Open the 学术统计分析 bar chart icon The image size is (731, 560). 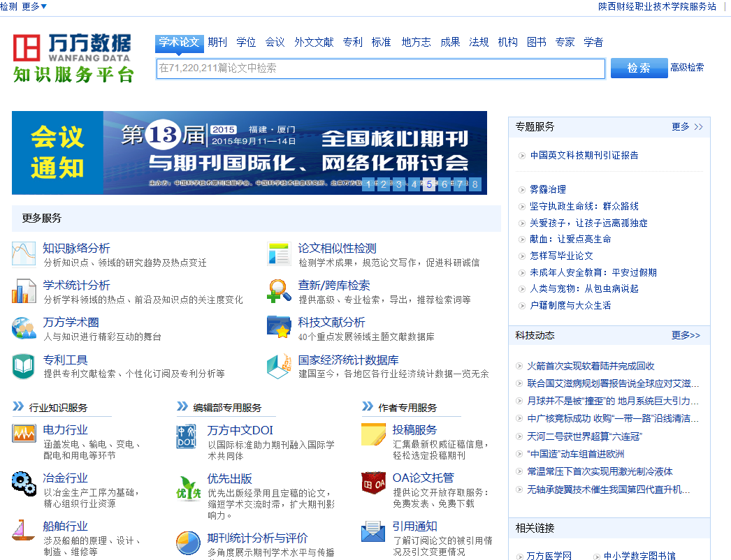click(x=24, y=291)
